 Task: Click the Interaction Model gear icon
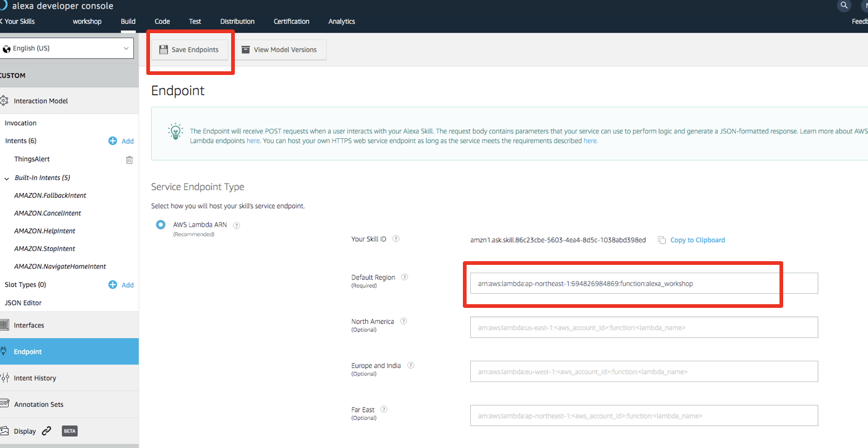(x=4, y=101)
